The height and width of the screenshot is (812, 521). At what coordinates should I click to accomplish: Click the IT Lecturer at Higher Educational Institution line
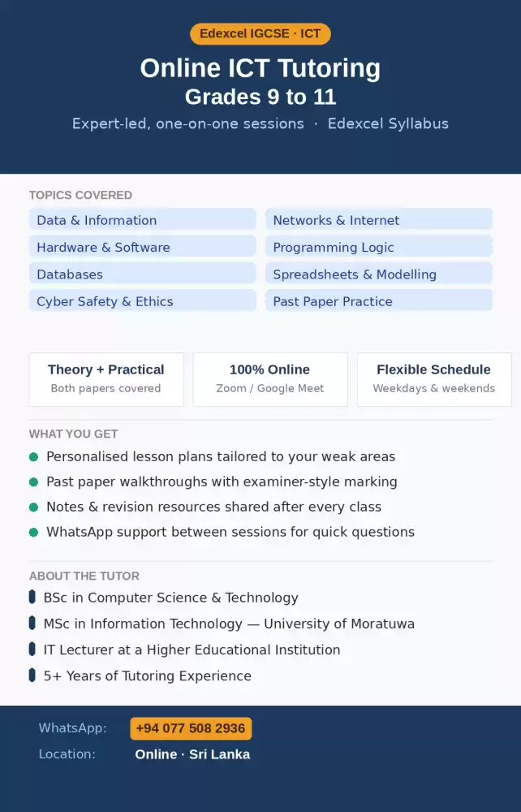(192, 650)
